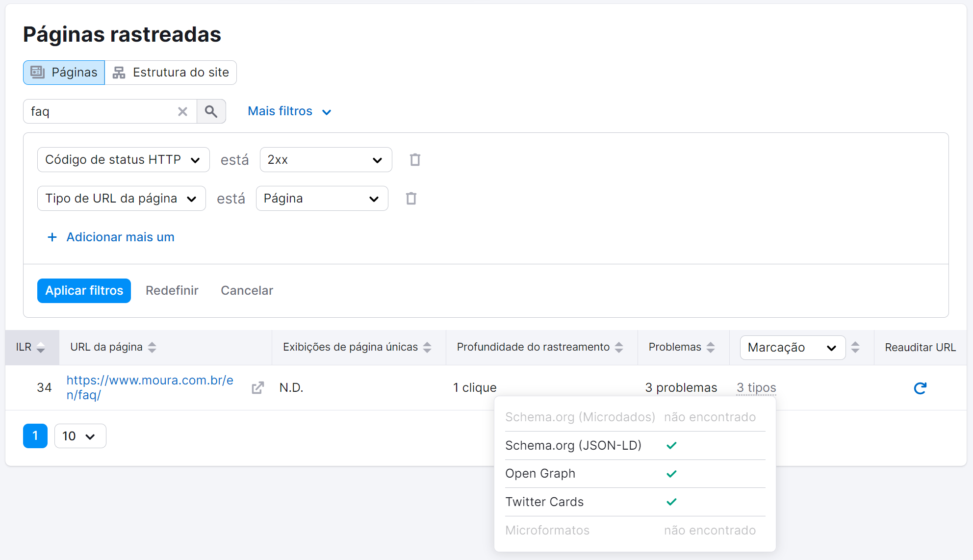Switch to the "Estrutura do site" tab
Image resolution: width=973 pixels, height=560 pixels.
click(171, 72)
